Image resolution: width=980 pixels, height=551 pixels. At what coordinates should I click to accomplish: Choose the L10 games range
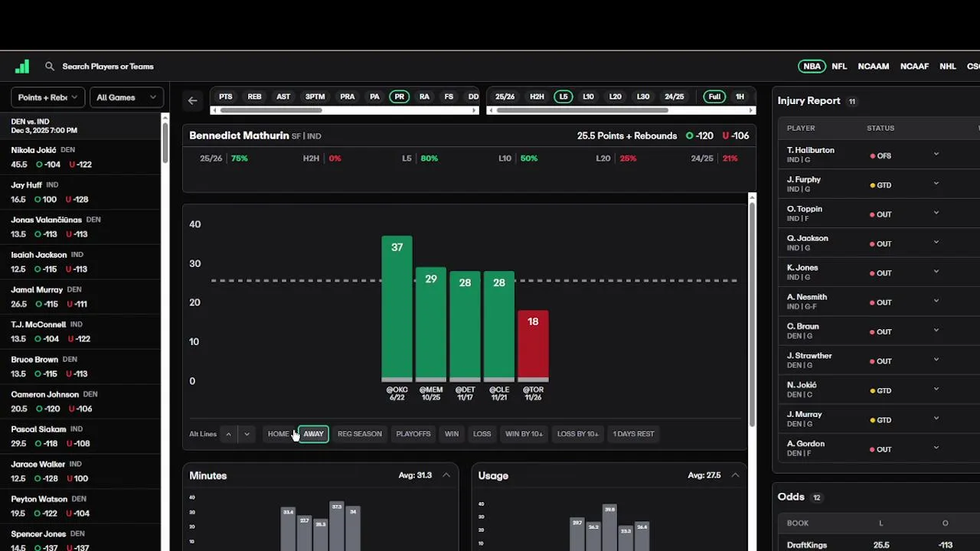click(x=588, y=96)
